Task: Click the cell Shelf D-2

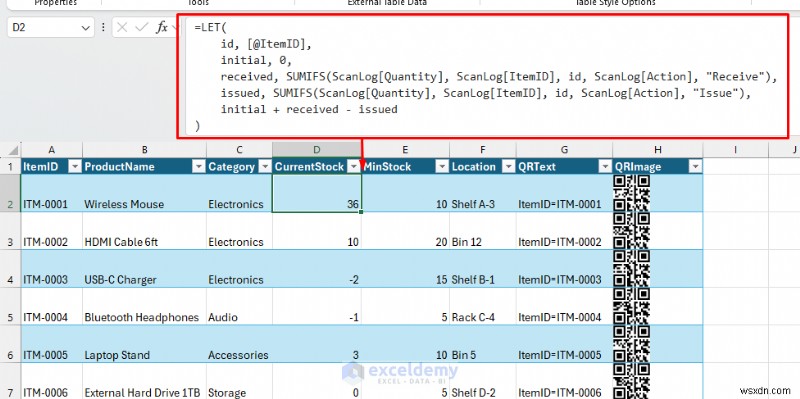Action: 483,381
